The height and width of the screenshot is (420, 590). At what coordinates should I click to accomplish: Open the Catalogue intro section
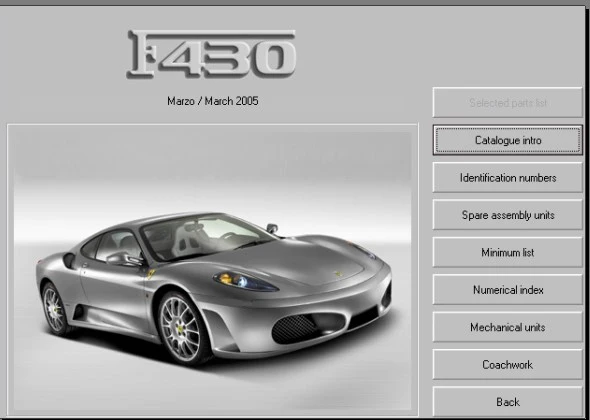point(508,140)
